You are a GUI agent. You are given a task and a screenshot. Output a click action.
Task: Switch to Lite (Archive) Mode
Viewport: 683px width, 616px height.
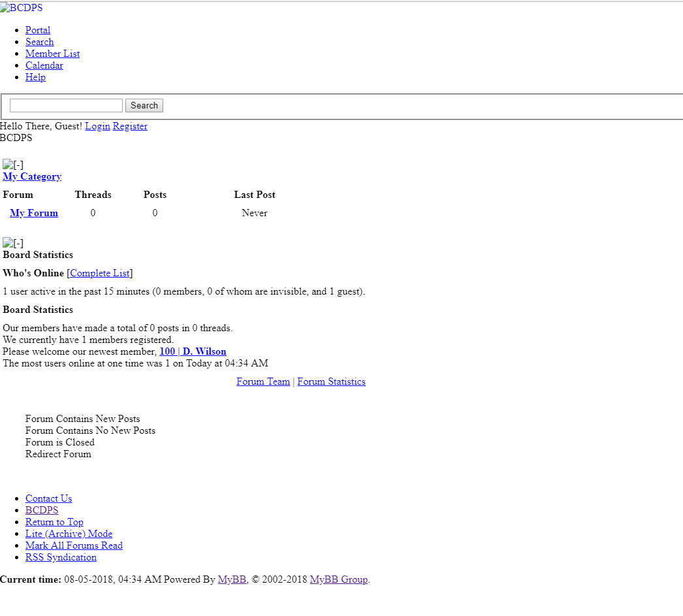[69, 534]
